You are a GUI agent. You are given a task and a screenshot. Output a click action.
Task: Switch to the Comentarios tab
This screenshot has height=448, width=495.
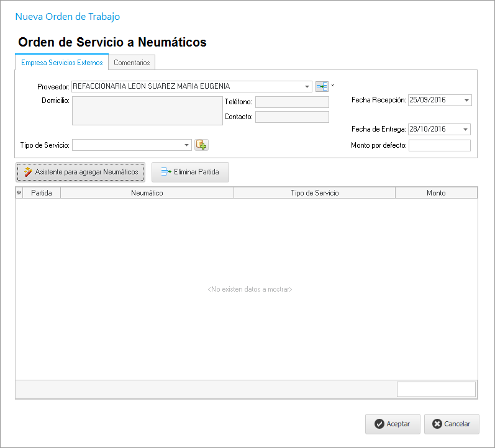click(132, 63)
